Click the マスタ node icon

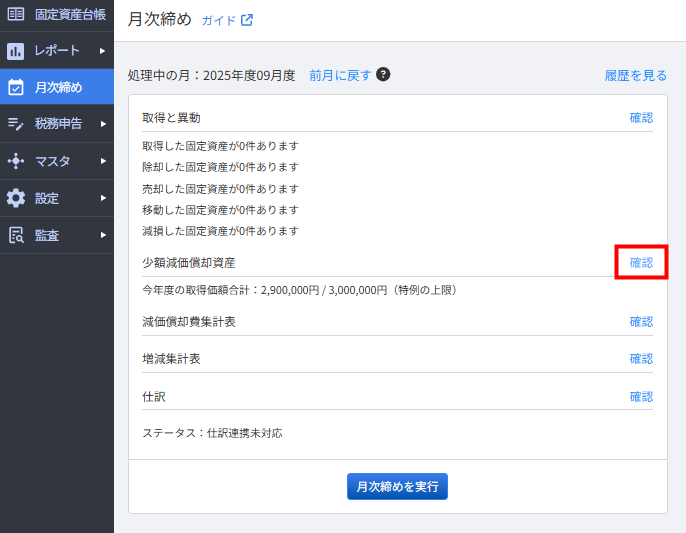tap(16, 161)
